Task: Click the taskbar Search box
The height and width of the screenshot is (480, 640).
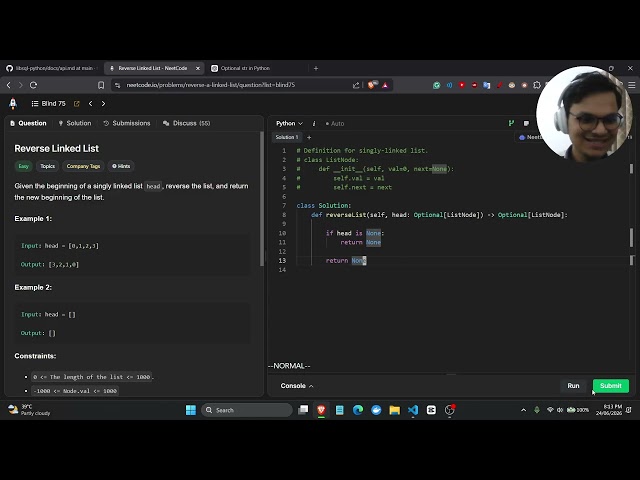Action: tap(247, 410)
